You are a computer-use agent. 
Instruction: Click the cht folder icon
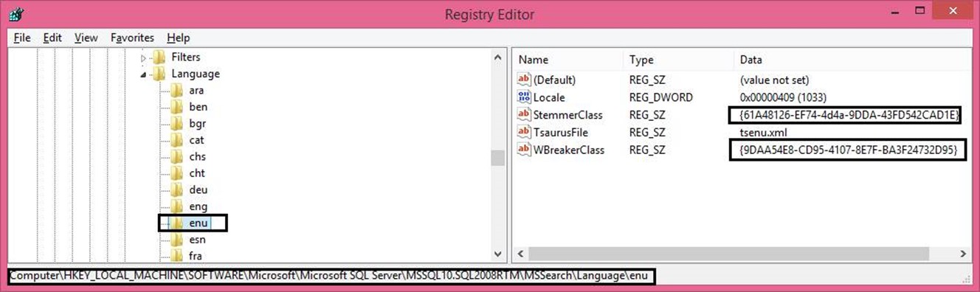point(176,173)
